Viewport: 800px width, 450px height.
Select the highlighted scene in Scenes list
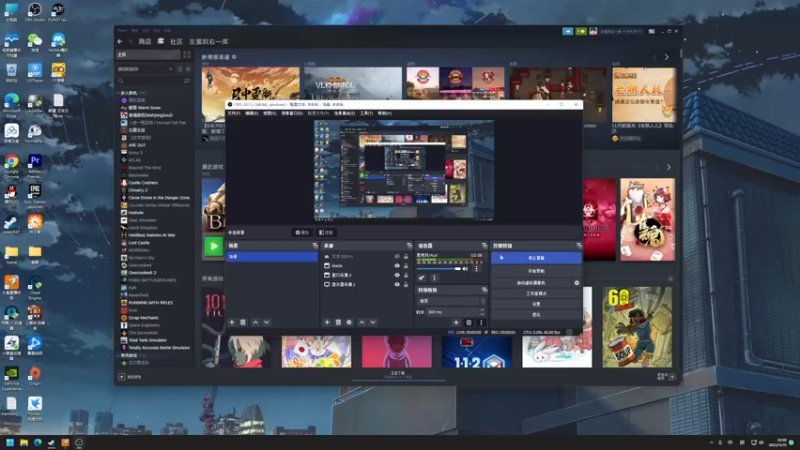(x=272, y=257)
